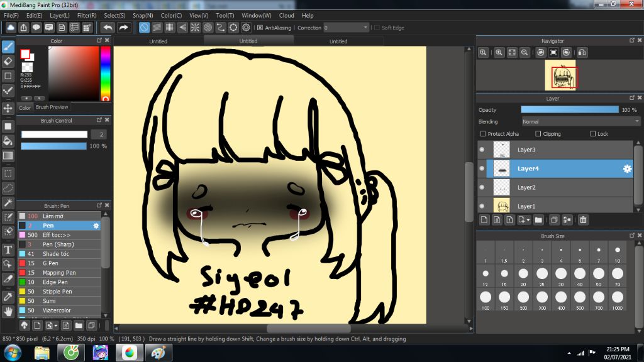Enable circle snap guide

pyautogui.click(x=208, y=28)
